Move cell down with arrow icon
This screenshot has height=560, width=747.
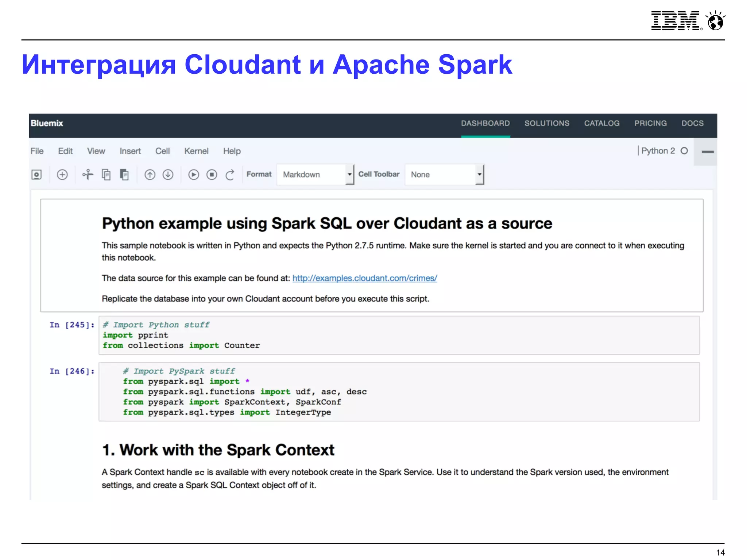coord(168,175)
